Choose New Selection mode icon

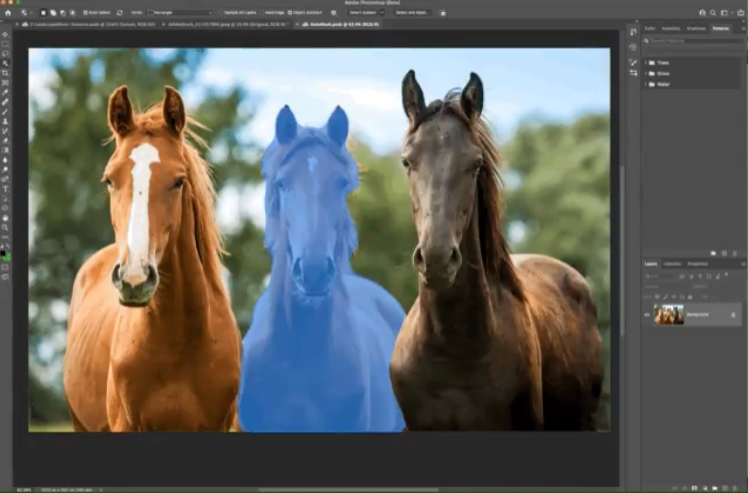[x=43, y=13]
